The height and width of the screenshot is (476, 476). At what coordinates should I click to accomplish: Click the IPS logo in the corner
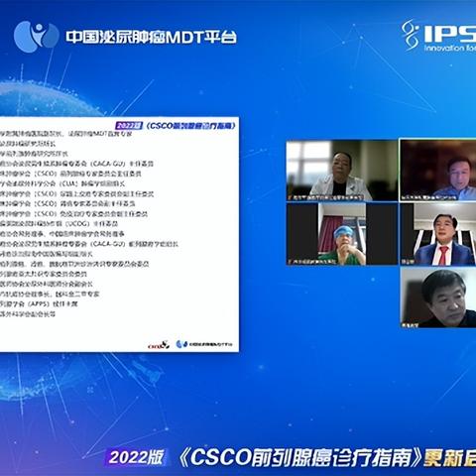click(439, 36)
